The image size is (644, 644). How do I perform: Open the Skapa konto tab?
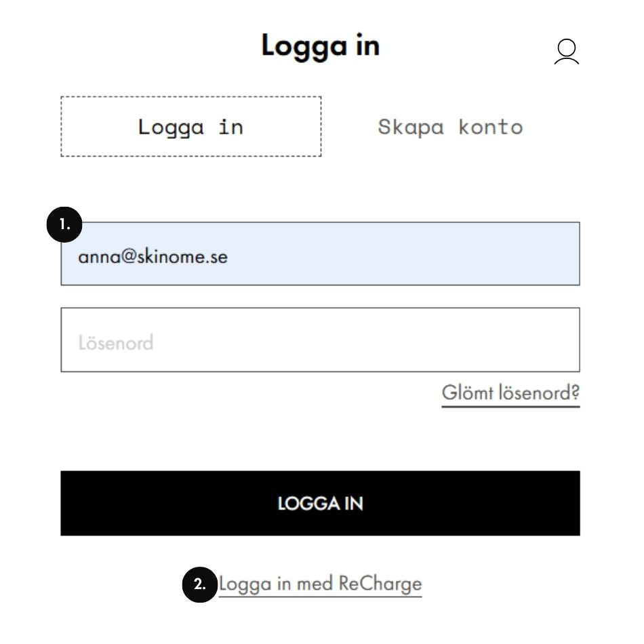[450, 127]
